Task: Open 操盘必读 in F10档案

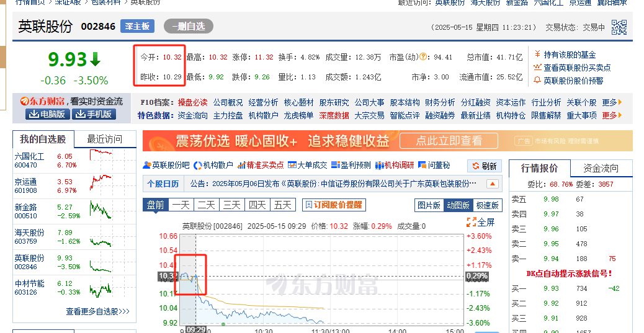Action: [192, 103]
